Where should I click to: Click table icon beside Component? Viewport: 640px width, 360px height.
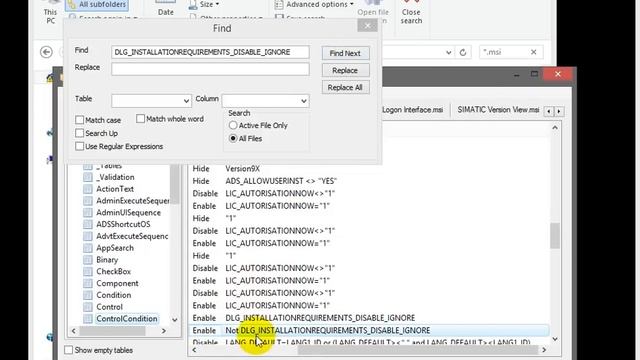point(88,283)
